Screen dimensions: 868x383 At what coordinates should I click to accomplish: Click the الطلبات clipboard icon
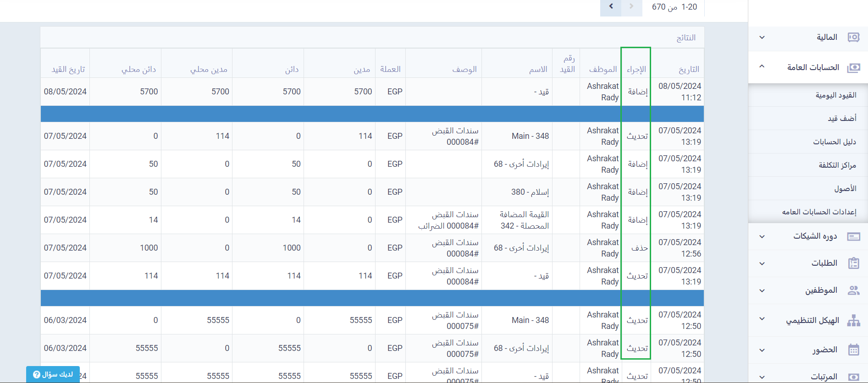[x=853, y=263]
